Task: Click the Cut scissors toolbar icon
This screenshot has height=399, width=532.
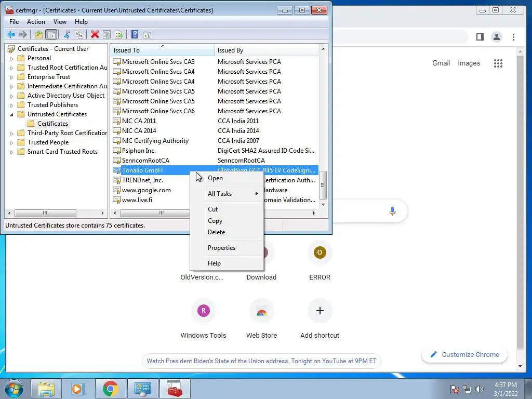Action: (x=67, y=35)
